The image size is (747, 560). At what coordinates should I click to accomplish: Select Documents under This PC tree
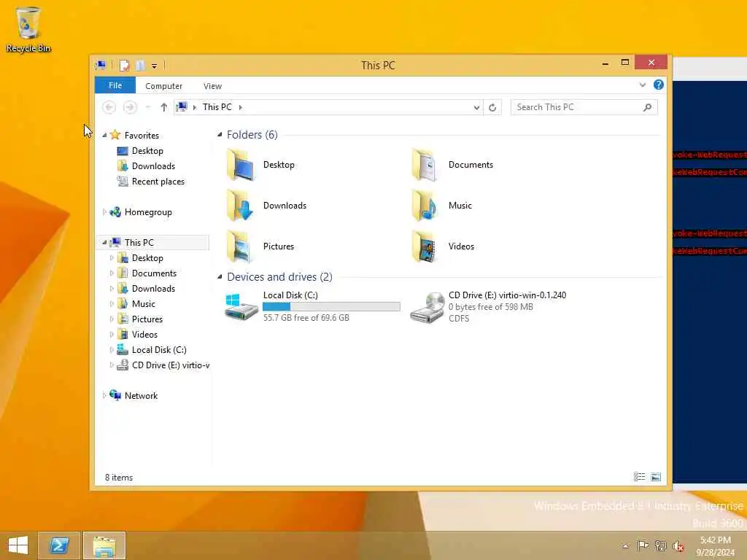pos(147,273)
